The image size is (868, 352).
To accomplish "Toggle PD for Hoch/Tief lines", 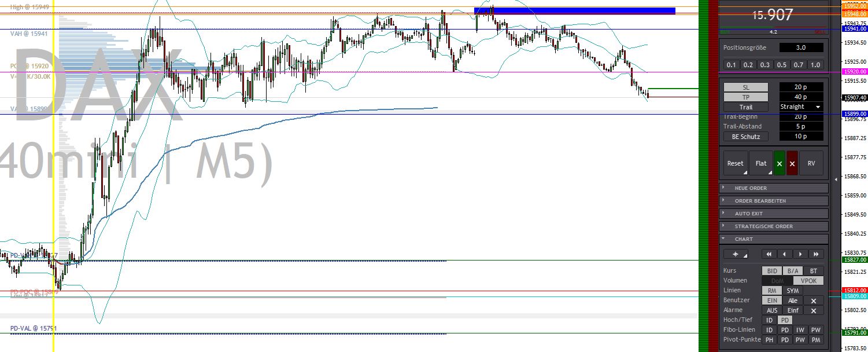I will (x=785, y=320).
